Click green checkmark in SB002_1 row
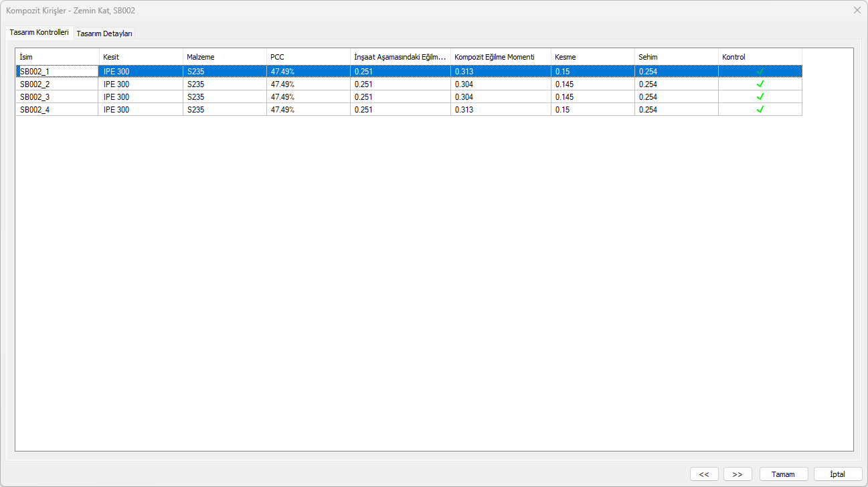Image resolution: width=868 pixels, height=487 pixels. pyautogui.click(x=760, y=72)
